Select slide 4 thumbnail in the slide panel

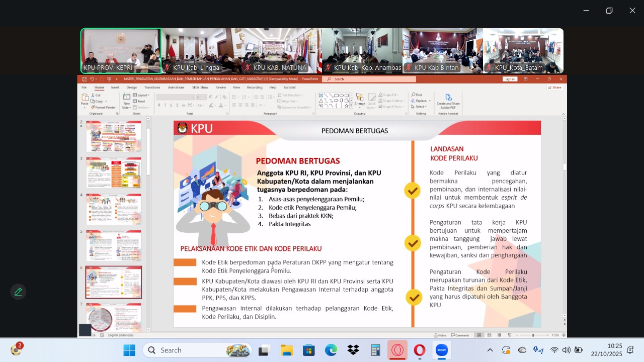pyautogui.click(x=114, y=209)
